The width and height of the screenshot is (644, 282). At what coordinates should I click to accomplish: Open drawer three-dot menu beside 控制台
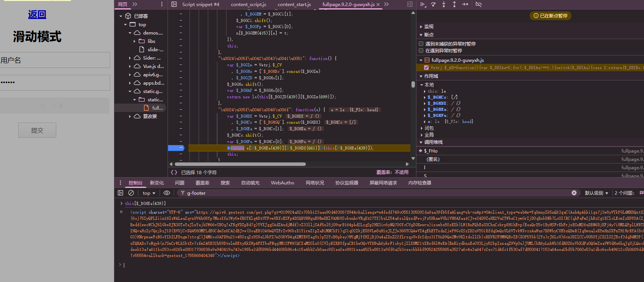120,183
